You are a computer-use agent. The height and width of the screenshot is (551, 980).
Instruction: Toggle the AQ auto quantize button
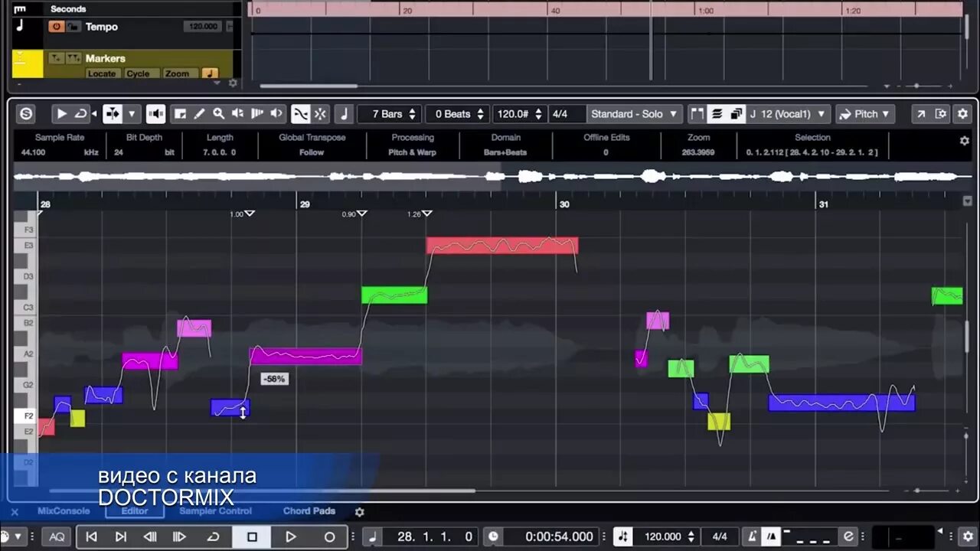pos(57,536)
